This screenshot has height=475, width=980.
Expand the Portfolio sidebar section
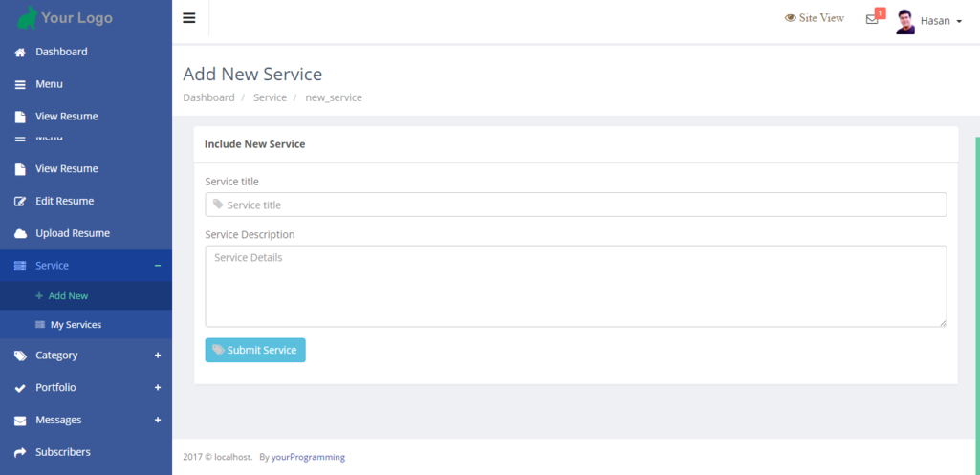click(x=158, y=388)
